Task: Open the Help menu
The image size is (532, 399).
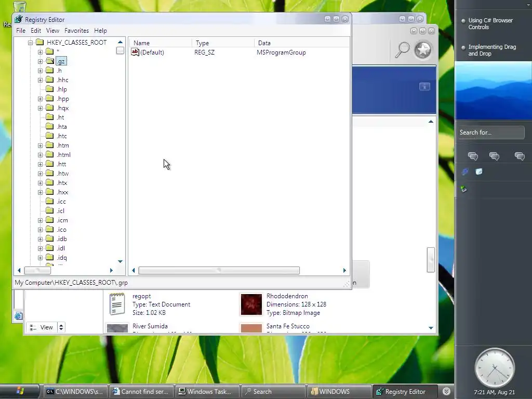Action: (x=100, y=31)
